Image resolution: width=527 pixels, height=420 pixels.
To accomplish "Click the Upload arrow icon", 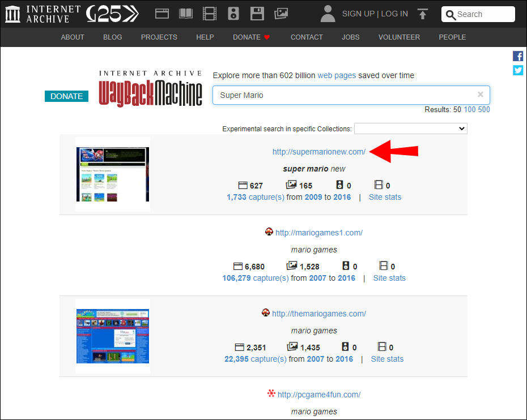I will [x=423, y=14].
